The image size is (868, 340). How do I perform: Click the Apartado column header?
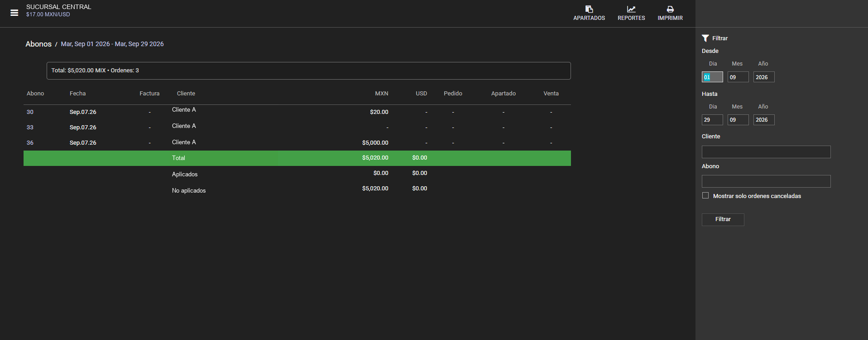[504, 94]
